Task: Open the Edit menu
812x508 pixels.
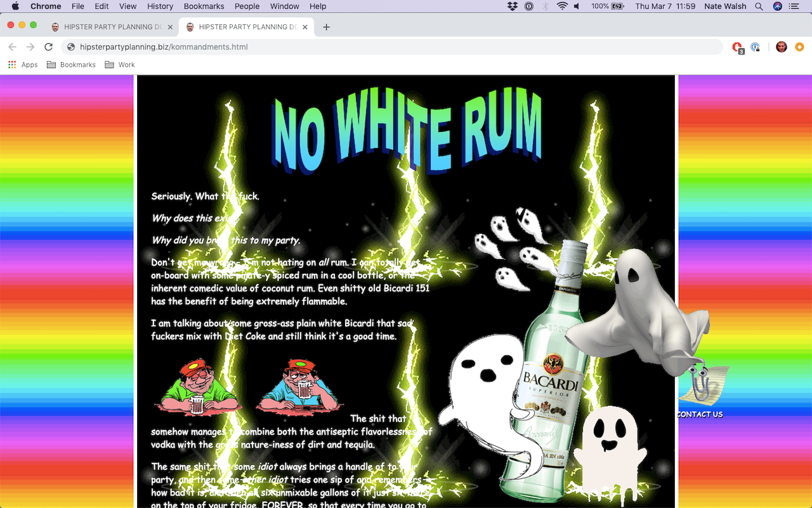Action: click(x=101, y=6)
